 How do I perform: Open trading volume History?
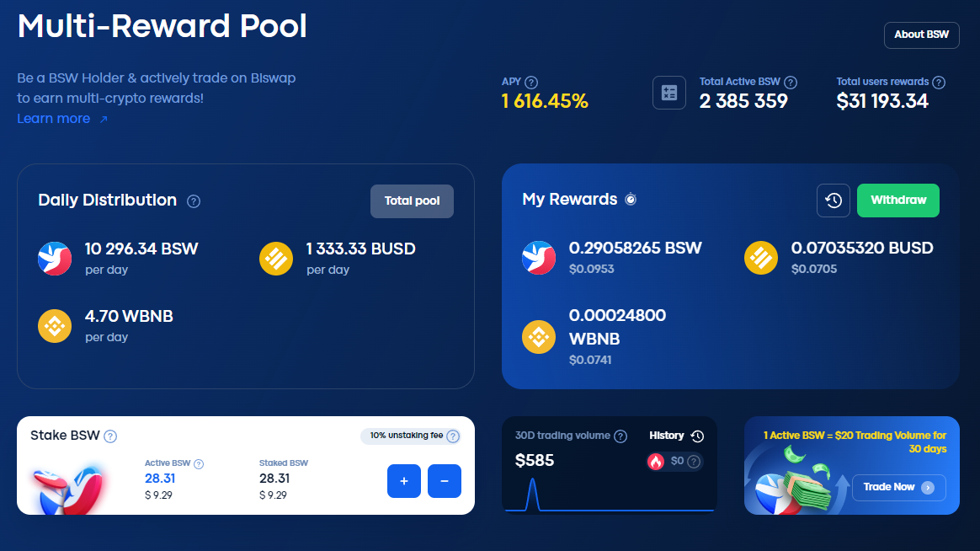coord(676,436)
